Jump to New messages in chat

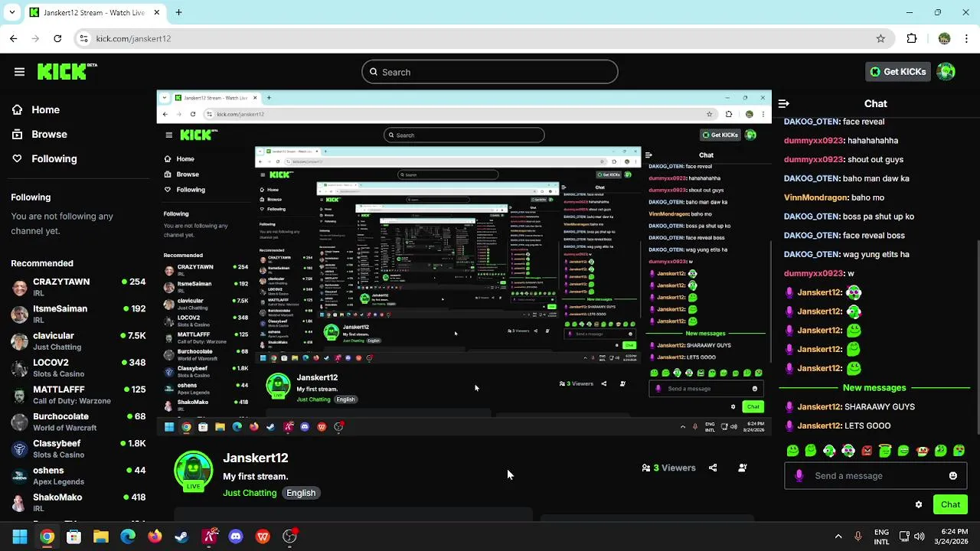tap(874, 388)
